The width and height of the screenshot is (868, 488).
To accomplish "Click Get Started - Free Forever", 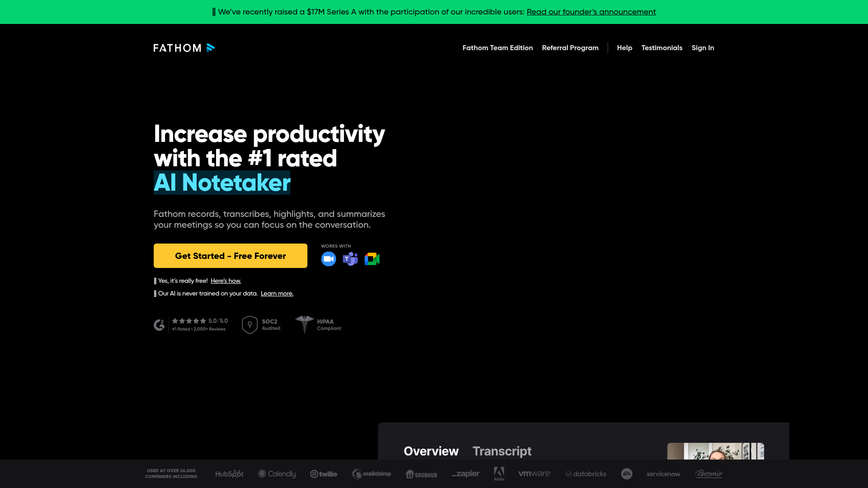I will tap(230, 255).
